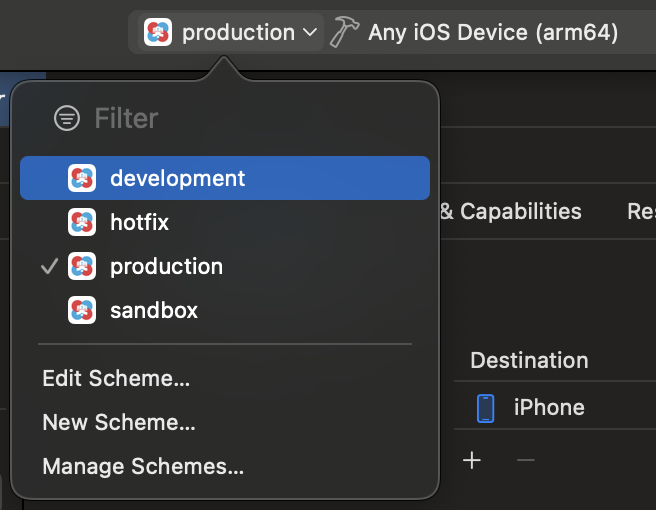656x510 pixels.
Task: Open Manage Schemes…
Action: click(143, 466)
